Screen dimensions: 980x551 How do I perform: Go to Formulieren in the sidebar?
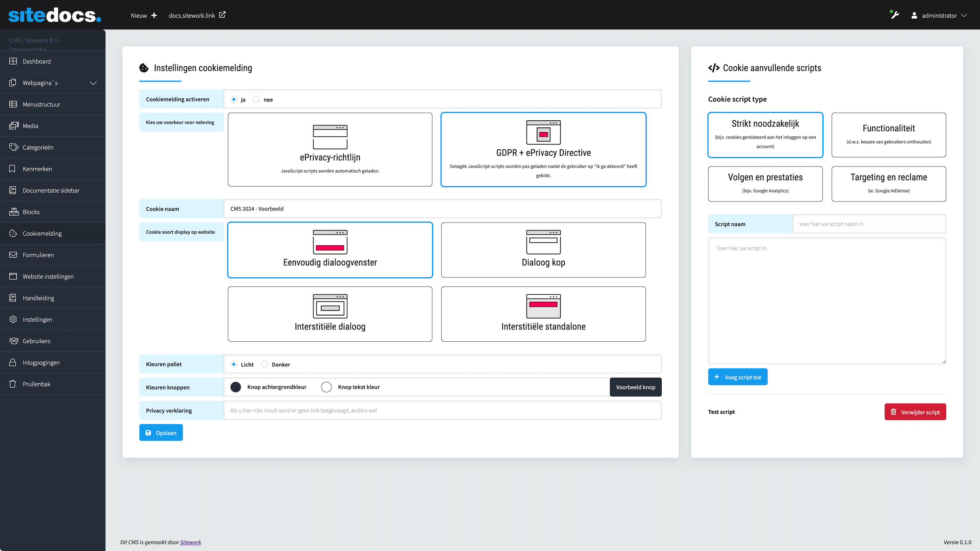point(38,255)
